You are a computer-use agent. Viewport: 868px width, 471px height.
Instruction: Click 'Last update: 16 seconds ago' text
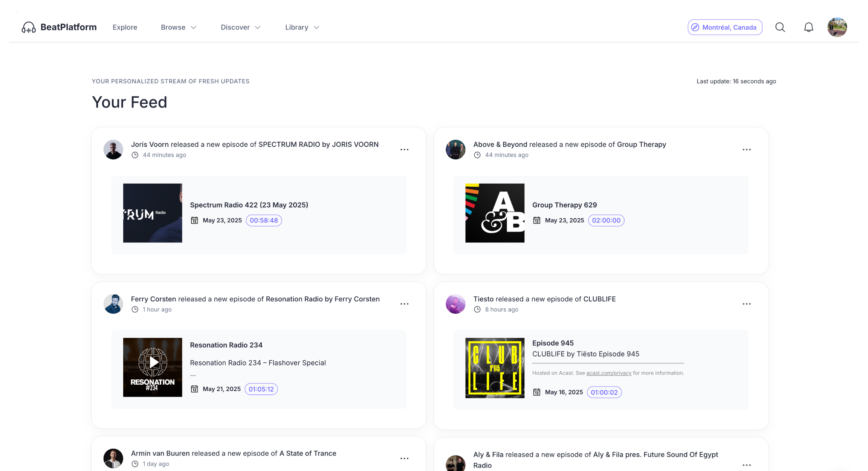pyautogui.click(x=736, y=81)
